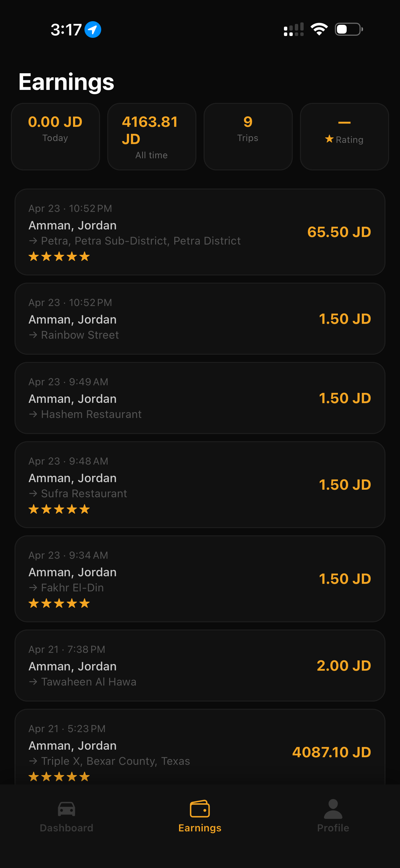The image size is (400, 868).
Task: Tap the Earnings wallet icon
Action: [x=200, y=808]
